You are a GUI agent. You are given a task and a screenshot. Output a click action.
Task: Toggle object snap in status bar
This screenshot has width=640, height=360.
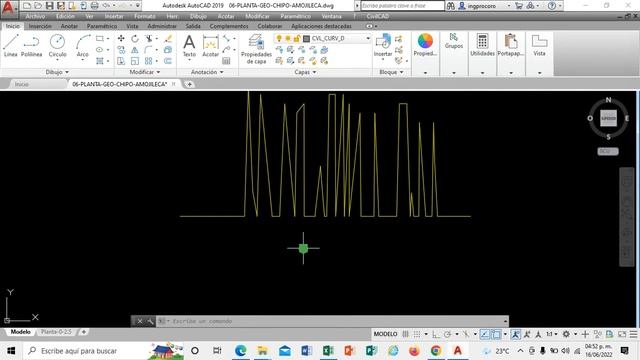coord(496,334)
